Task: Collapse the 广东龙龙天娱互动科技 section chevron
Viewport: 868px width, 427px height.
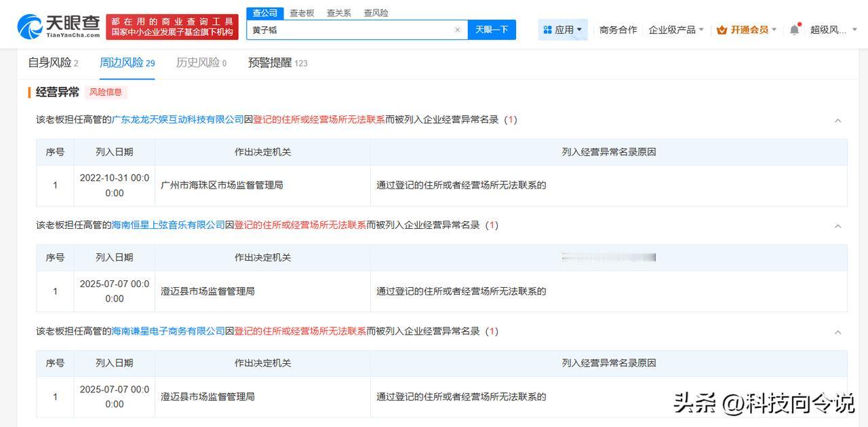Action: point(837,120)
